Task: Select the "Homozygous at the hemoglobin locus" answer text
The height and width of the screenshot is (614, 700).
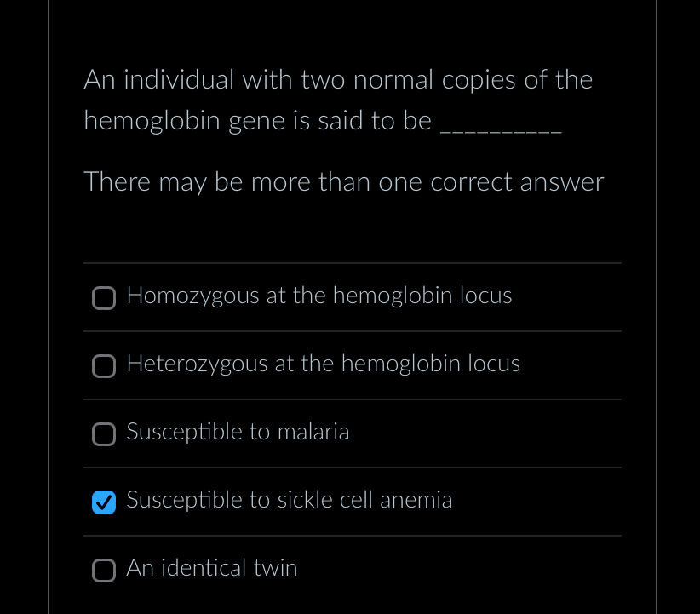Action: point(319,297)
